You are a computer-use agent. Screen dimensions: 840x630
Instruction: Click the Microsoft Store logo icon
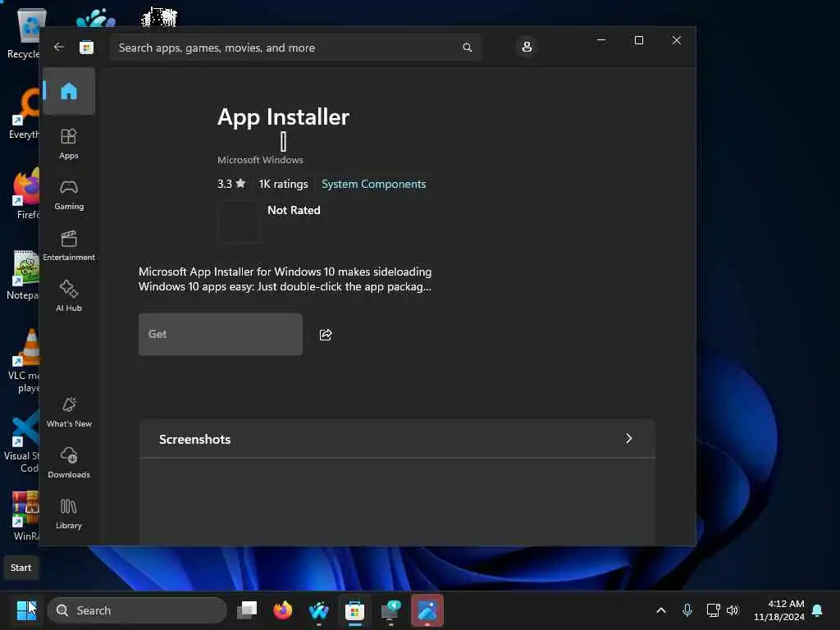point(86,48)
